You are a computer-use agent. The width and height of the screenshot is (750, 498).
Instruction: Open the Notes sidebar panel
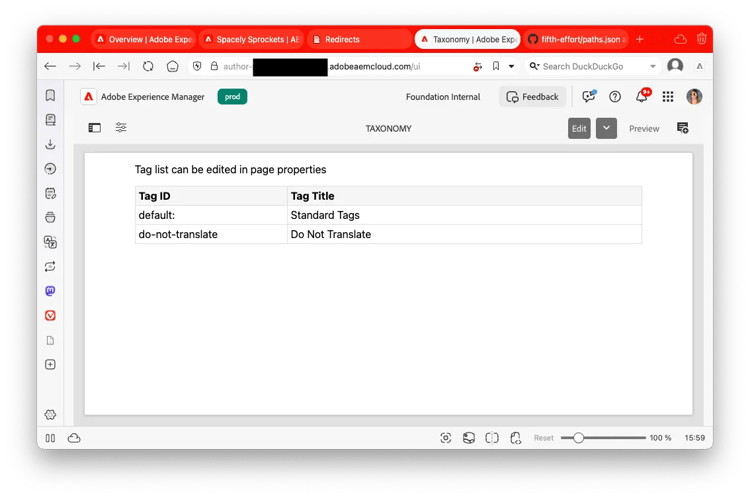pos(50,193)
